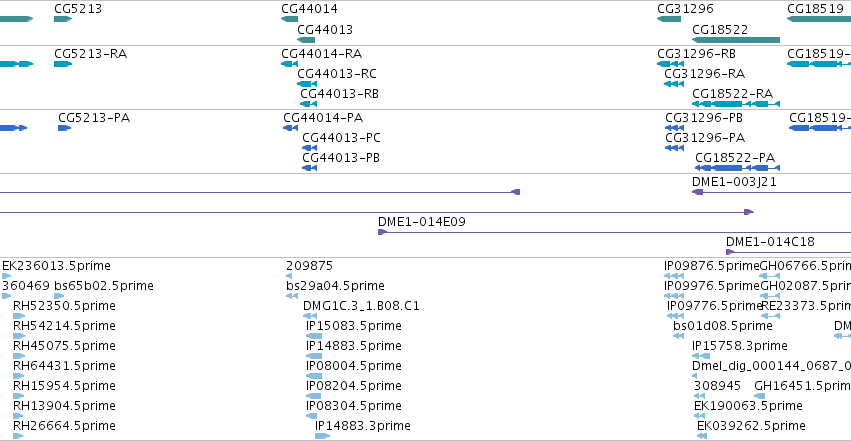Click the CG18522-PA protein glyph

coord(738,168)
